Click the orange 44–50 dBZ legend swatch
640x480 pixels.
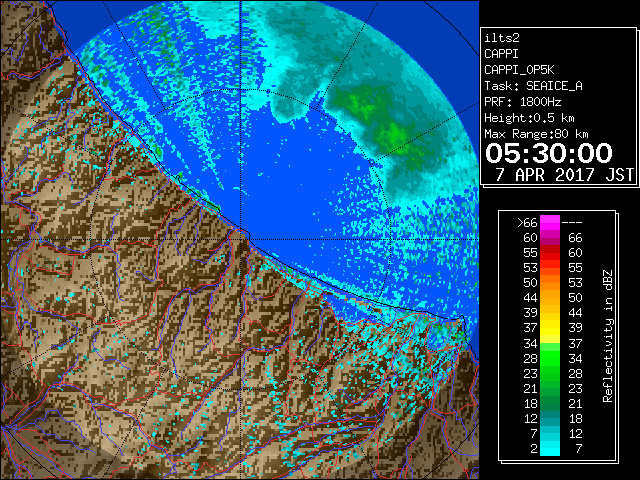550,298
